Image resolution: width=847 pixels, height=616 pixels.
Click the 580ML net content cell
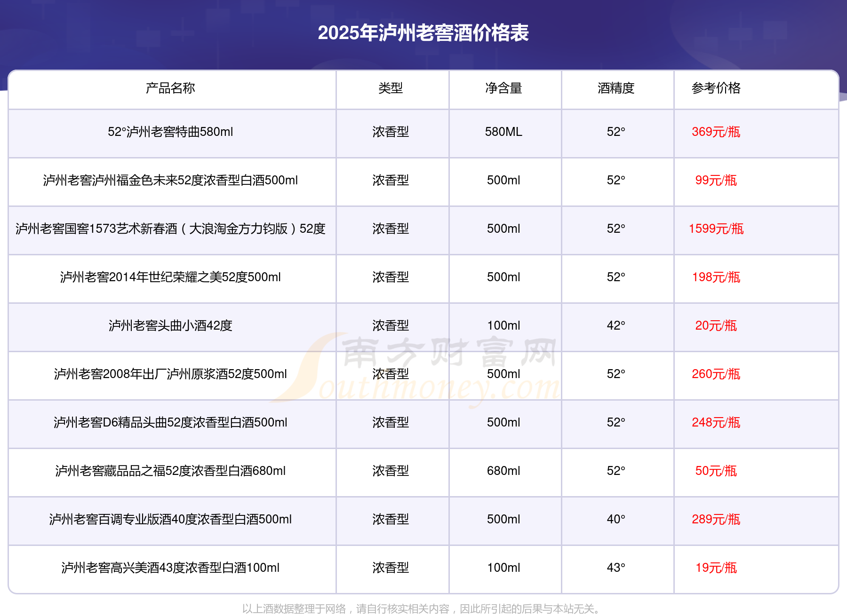(503, 132)
